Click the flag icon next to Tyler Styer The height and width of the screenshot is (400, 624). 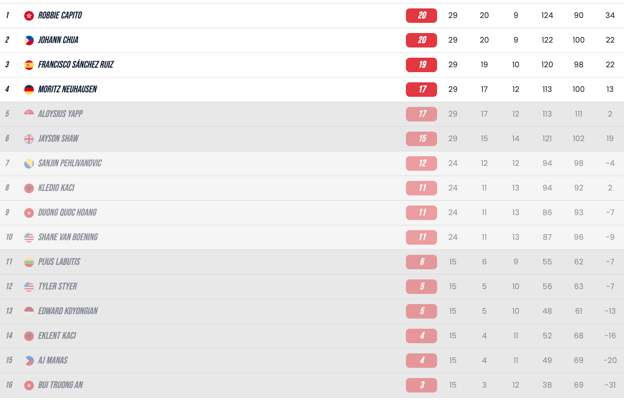[29, 287]
